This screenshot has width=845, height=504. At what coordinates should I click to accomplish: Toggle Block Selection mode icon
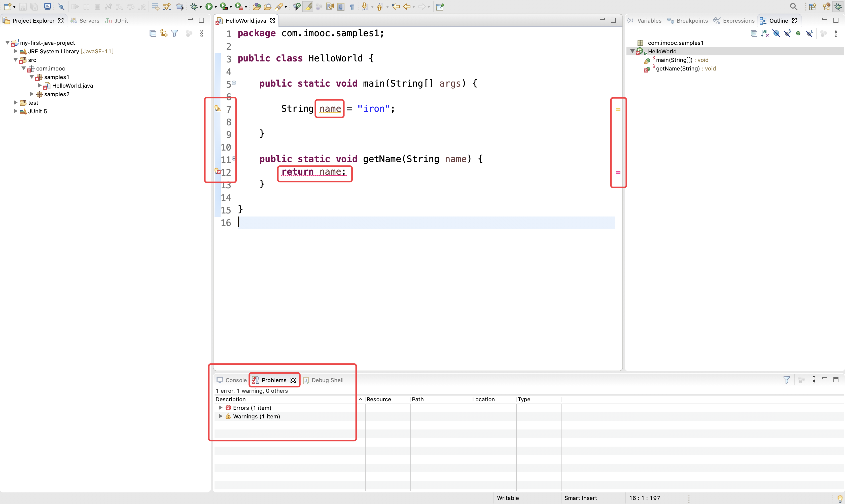pyautogui.click(x=341, y=7)
